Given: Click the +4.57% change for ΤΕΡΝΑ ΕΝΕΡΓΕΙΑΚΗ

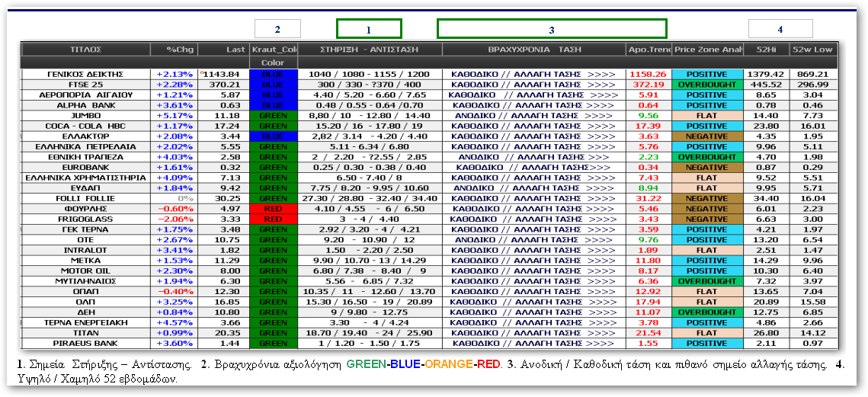Looking at the screenshot, I should 175,323.
